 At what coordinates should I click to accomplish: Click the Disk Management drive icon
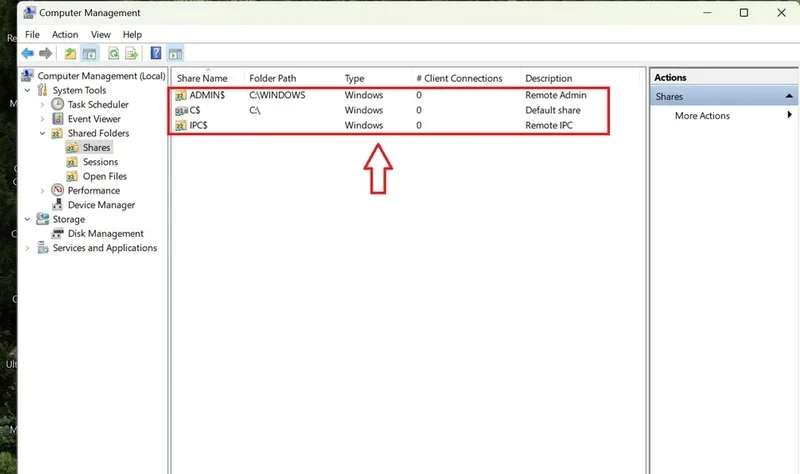click(58, 233)
